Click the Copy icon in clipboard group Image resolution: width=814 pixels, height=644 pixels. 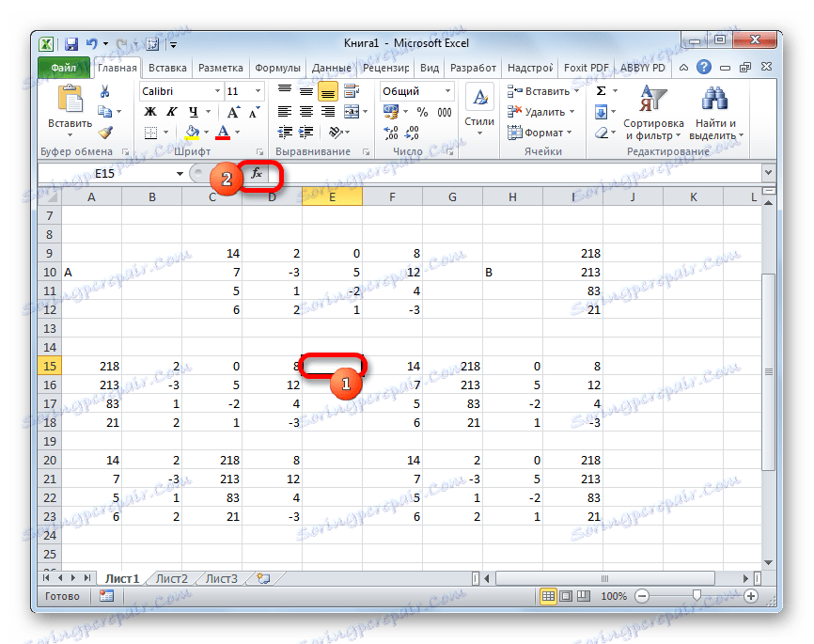click(105, 112)
